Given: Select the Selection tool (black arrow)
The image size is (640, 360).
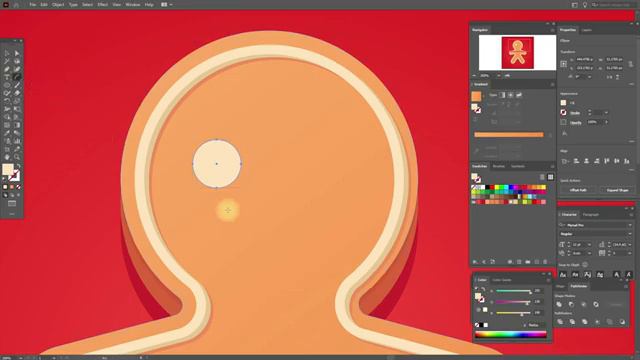Looking at the screenshot, I should click(x=7, y=53).
